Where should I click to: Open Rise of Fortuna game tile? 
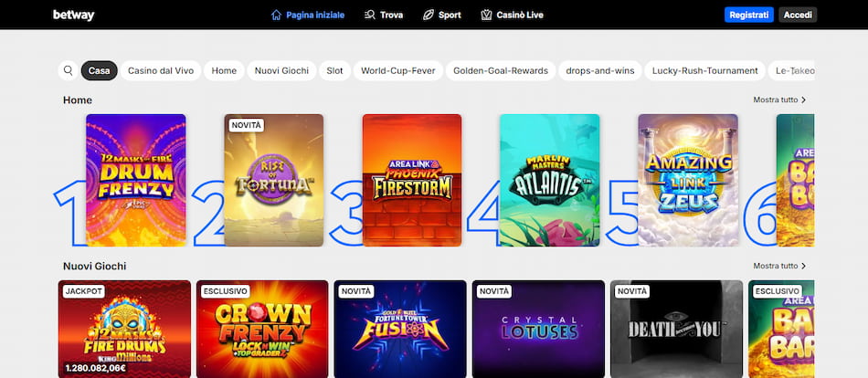tap(274, 181)
